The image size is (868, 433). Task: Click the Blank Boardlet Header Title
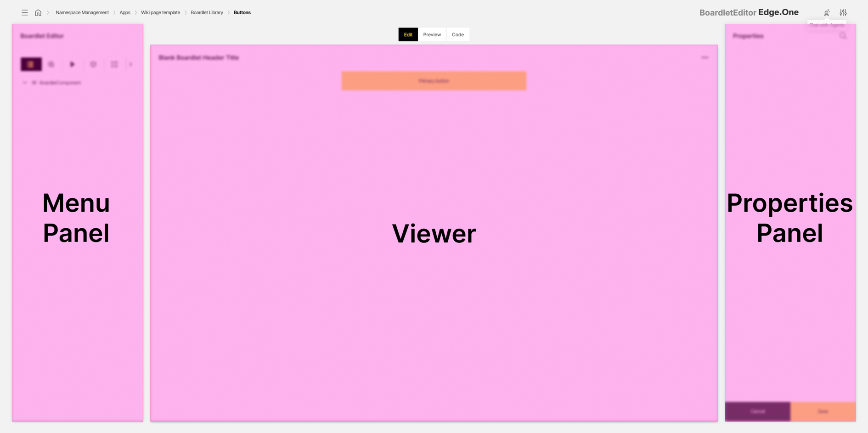pyautogui.click(x=198, y=57)
